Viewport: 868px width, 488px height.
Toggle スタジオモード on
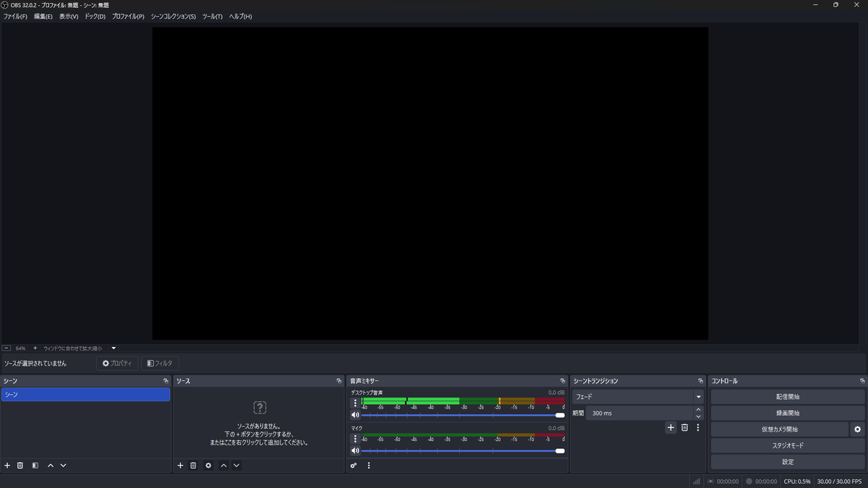click(787, 445)
